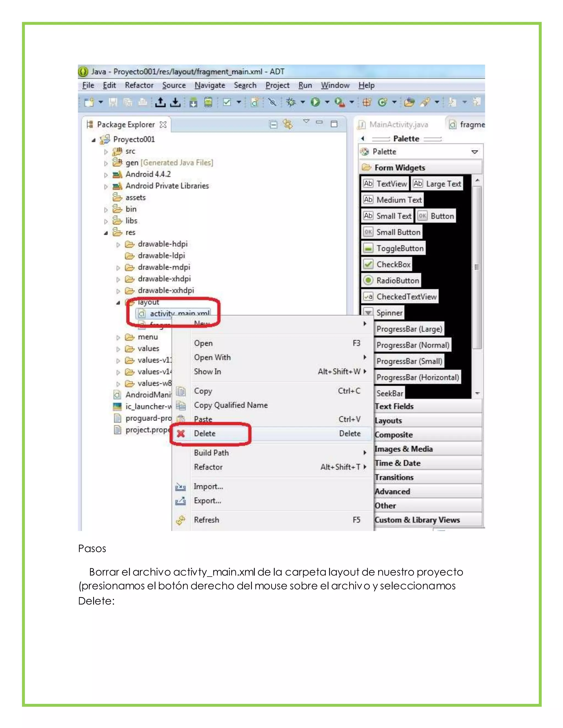Click the Copy icon in context menu
563x728 pixels.
(x=181, y=391)
